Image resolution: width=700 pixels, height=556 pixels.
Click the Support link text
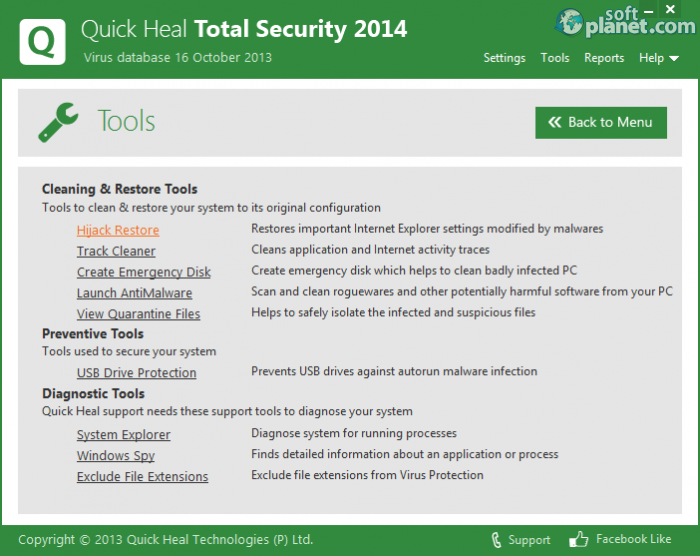[x=529, y=540]
